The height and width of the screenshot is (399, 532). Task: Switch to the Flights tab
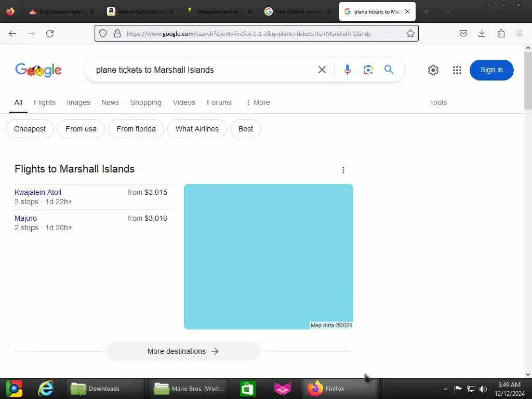point(45,102)
